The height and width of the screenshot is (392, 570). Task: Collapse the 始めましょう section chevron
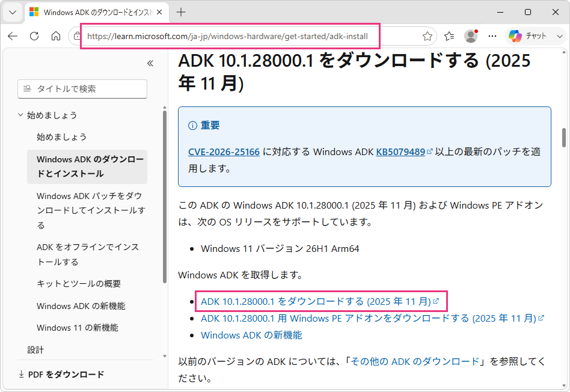click(20, 115)
